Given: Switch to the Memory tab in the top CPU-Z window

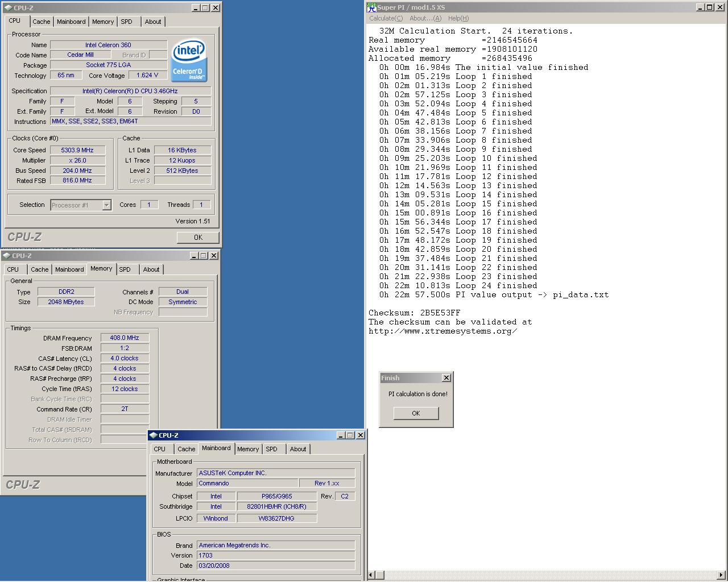Looking at the screenshot, I should coord(103,22).
